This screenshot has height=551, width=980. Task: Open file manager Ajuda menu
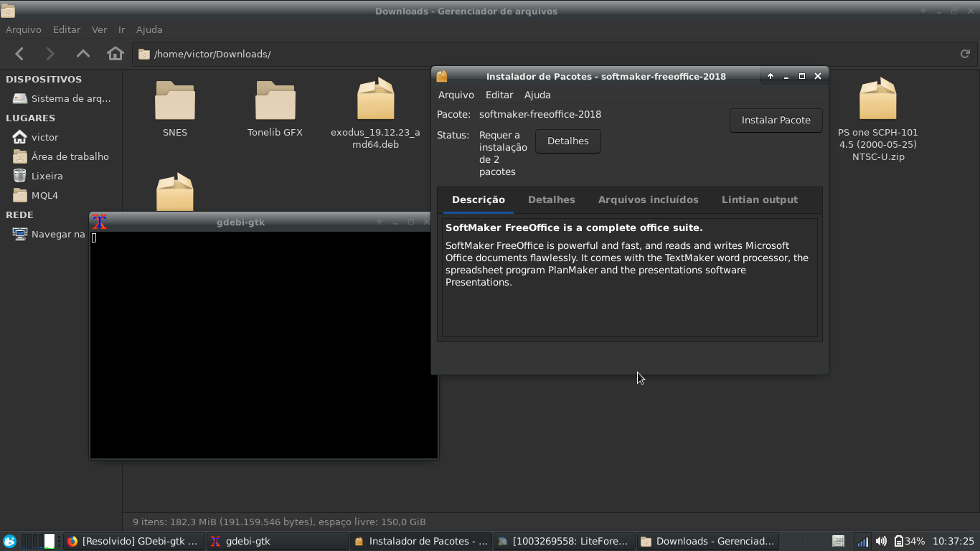(149, 29)
